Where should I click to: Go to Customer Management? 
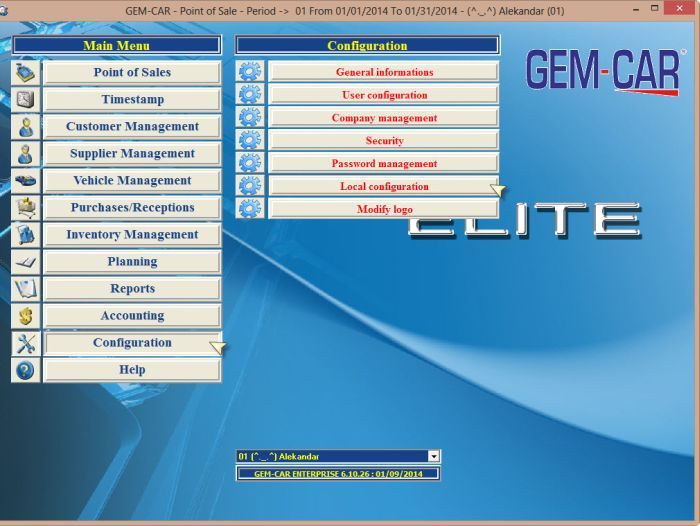(x=132, y=126)
